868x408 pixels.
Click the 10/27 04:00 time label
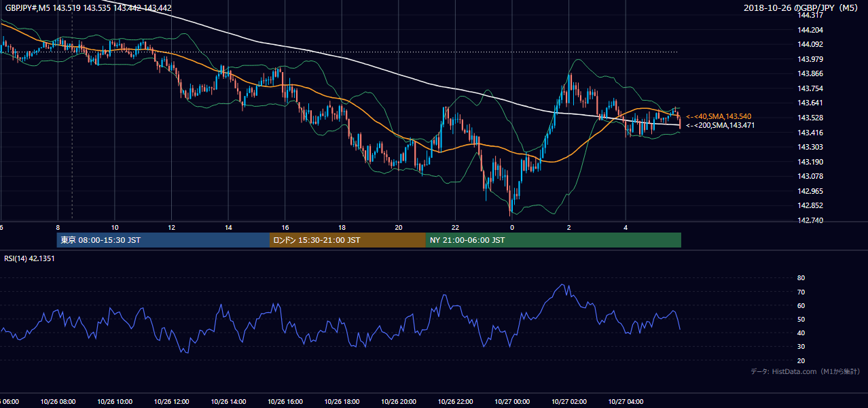pyautogui.click(x=626, y=401)
